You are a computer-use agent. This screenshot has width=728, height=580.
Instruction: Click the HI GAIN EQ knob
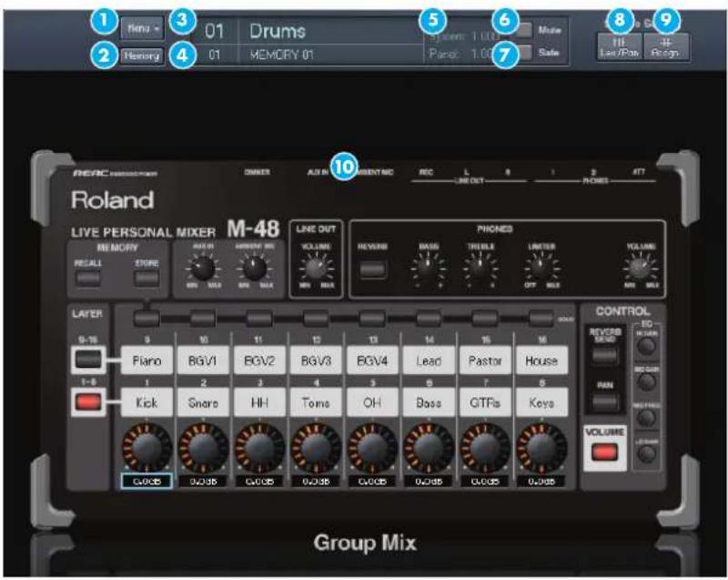(647, 346)
